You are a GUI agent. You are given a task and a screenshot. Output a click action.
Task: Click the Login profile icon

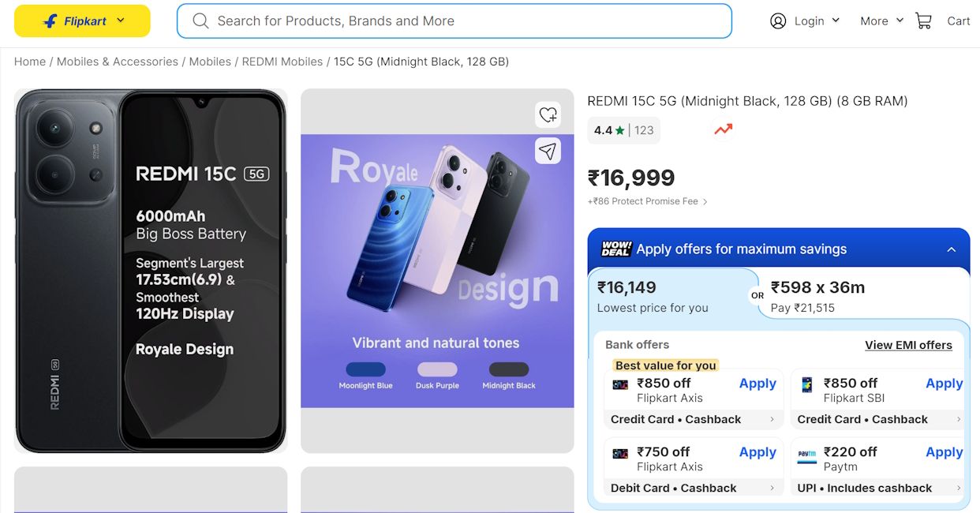779,21
